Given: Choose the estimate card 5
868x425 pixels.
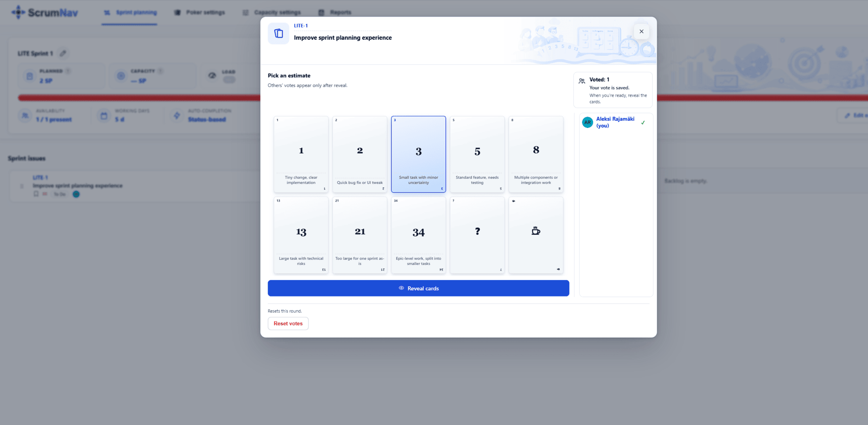Looking at the screenshot, I should [x=477, y=154].
